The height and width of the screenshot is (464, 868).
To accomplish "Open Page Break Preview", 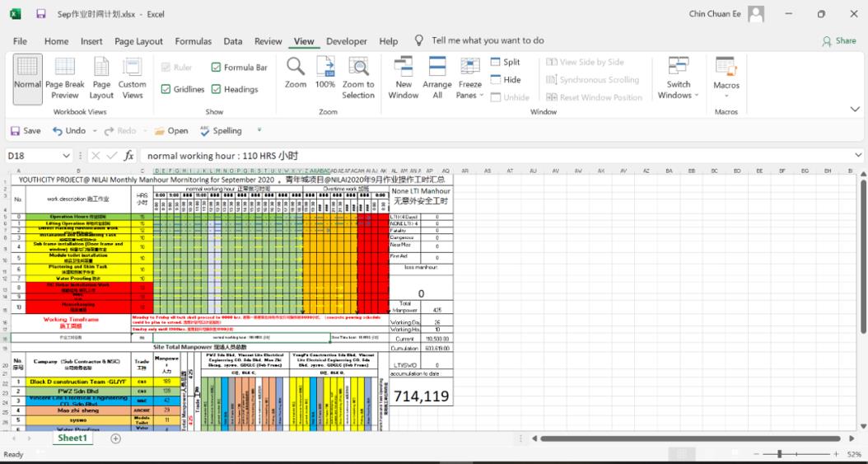I will (x=65, y=78).
